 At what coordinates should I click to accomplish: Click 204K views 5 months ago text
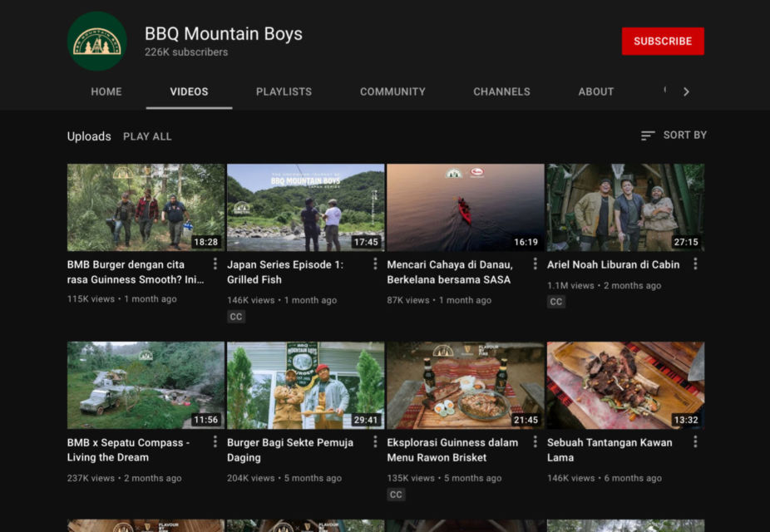click(x=284, y=478)
